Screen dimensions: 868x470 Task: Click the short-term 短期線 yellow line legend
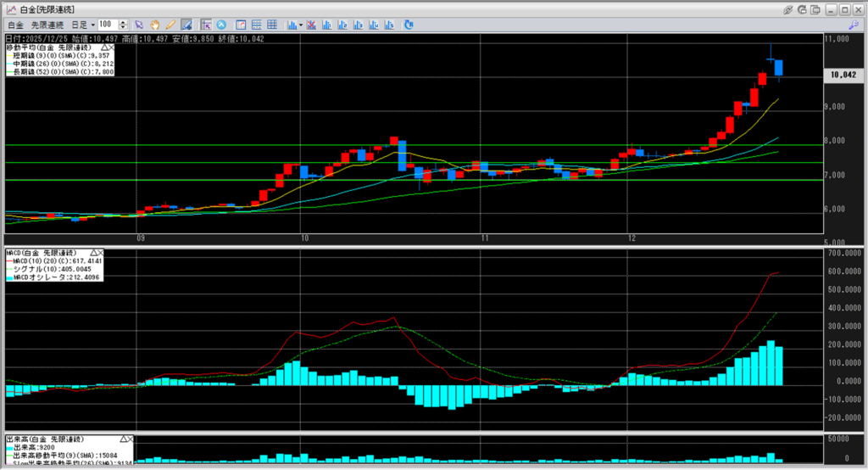point(59,56)
